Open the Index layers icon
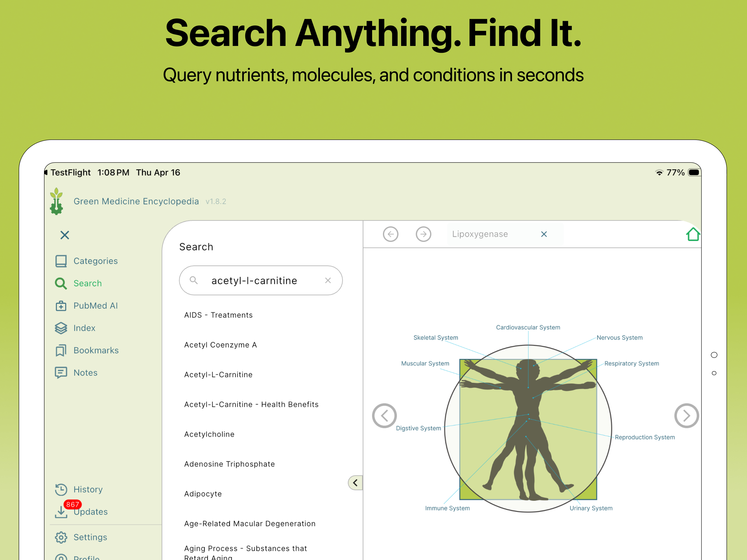This screenshot has width=747, height=560. [x=61, y=328]
